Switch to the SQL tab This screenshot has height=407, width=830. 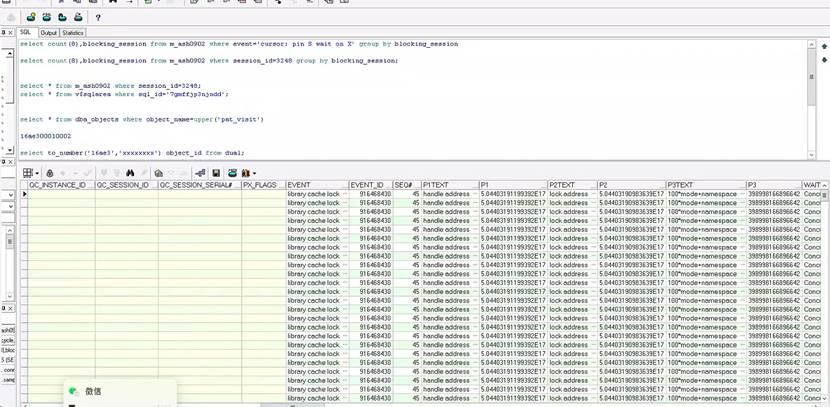pyautogui.click(x=25, y=32)
